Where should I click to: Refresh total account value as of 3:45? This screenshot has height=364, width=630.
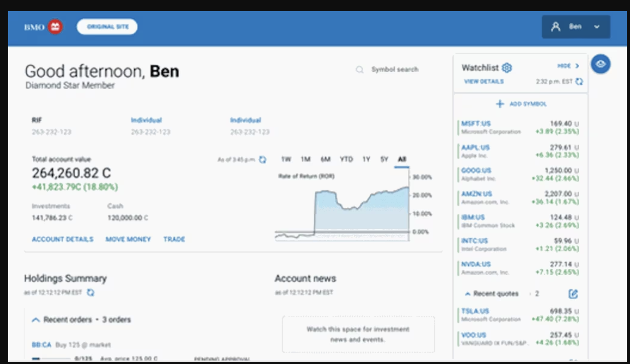[x=262, y=159]
